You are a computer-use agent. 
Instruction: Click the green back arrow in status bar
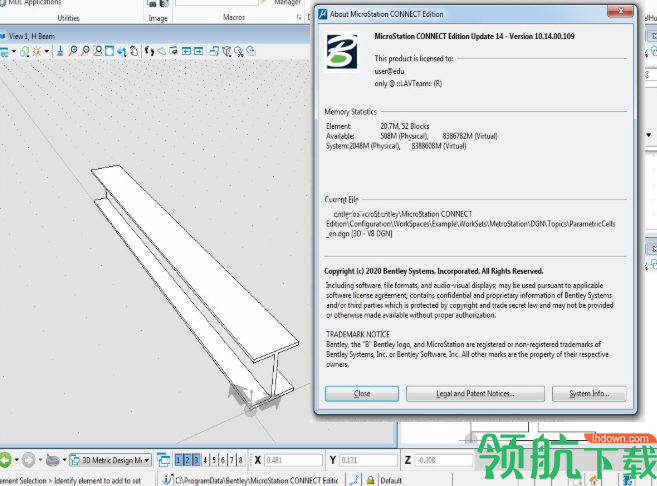(x=5, y=460)
